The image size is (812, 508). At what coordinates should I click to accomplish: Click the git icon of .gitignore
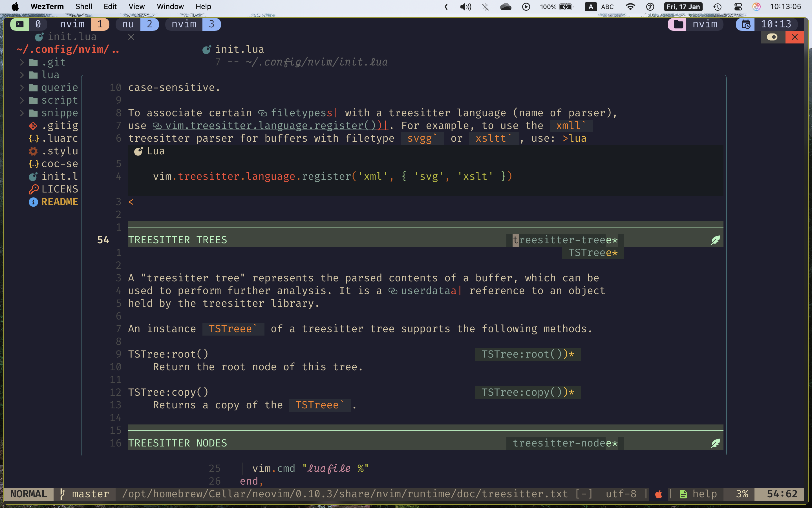tap(33, 126)
